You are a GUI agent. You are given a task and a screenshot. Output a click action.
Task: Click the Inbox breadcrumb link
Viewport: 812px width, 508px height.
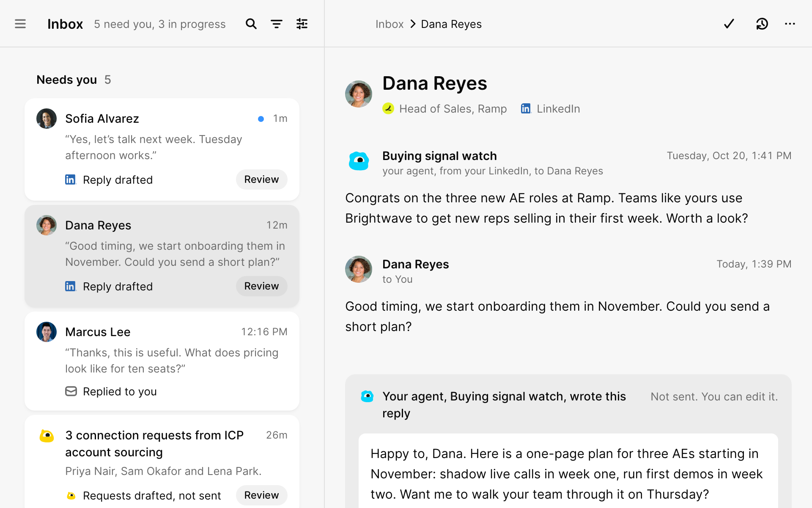click(389, 24)
